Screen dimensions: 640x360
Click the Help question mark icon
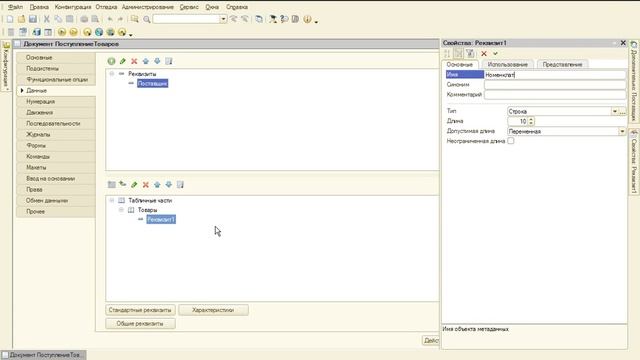(x=284, y=19)
